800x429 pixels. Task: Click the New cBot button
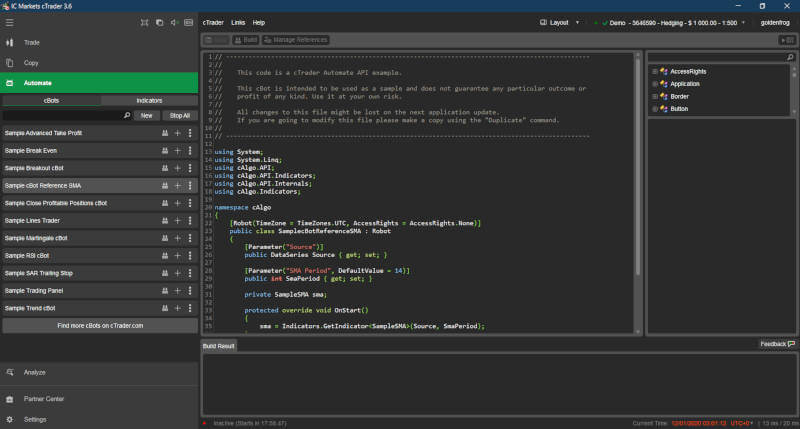point(146,116)
